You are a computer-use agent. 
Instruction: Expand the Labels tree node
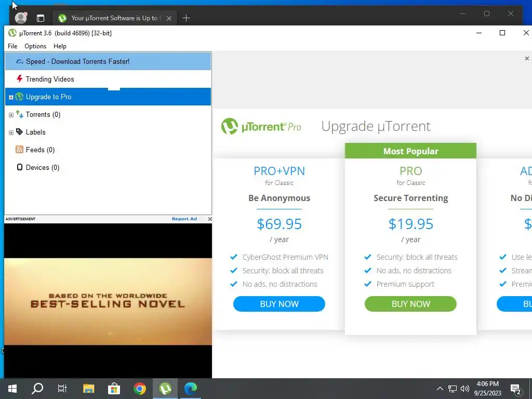[x=11, y=132]
